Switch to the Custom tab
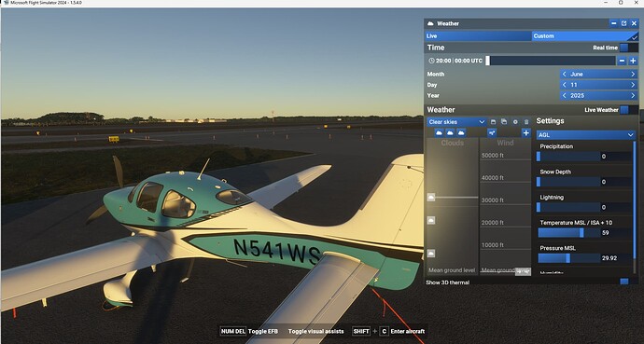Screen dimensions: 644x344 (585, 36)
